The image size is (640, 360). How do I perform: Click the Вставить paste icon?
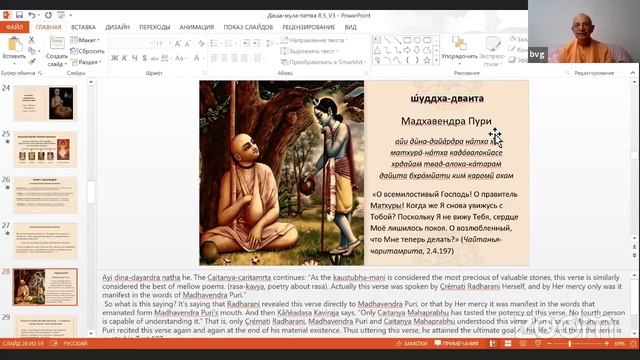tap(14, 44)
